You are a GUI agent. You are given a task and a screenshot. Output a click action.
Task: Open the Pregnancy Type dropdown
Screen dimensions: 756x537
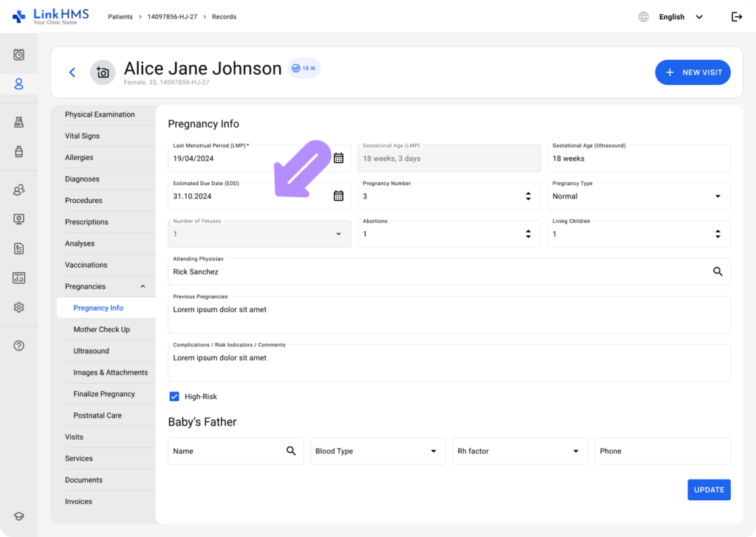point(718,196)
